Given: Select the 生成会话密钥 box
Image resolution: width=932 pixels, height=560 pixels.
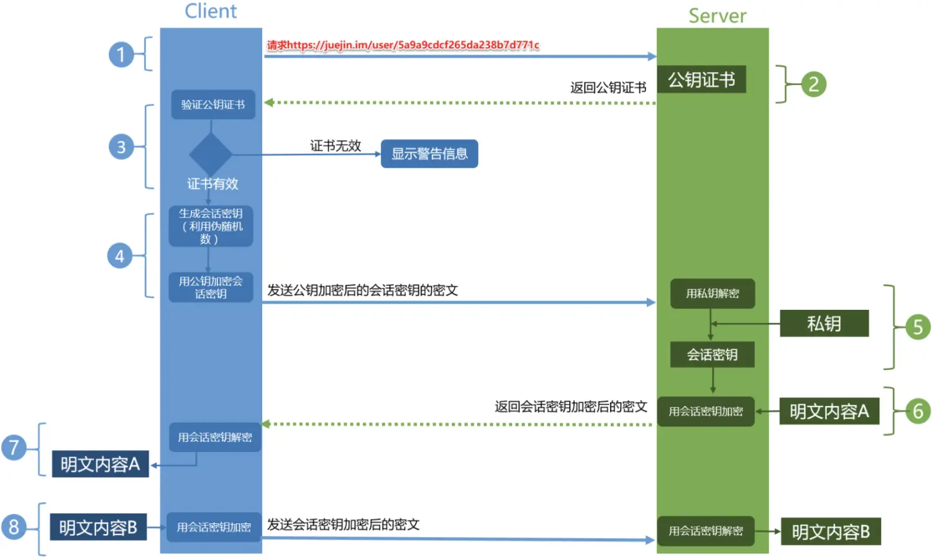Looking at the screenshot, I should (x=211, y=226).
